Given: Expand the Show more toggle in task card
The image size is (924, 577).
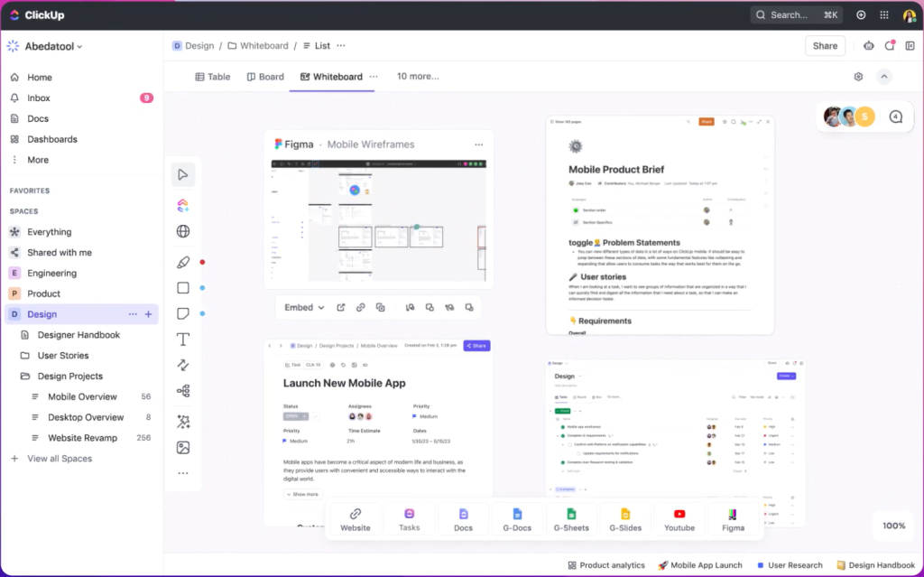Looking at the screenshot, I should pos(303,495).
